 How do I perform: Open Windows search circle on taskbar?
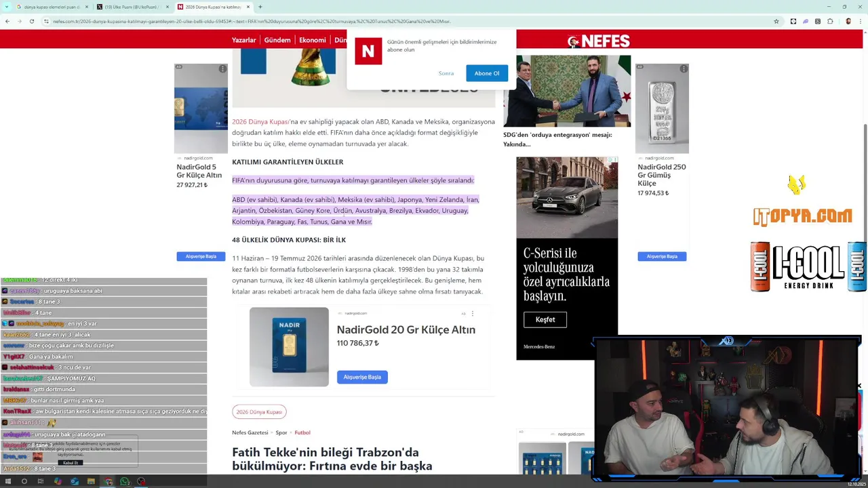tap(24, 481)
